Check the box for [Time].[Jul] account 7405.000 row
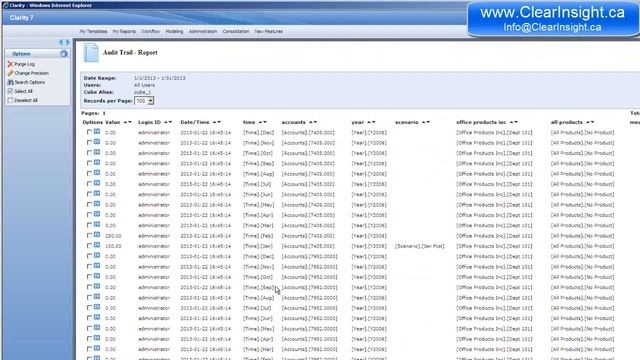Viewport: 640px width, 360px height. (89, 184)
